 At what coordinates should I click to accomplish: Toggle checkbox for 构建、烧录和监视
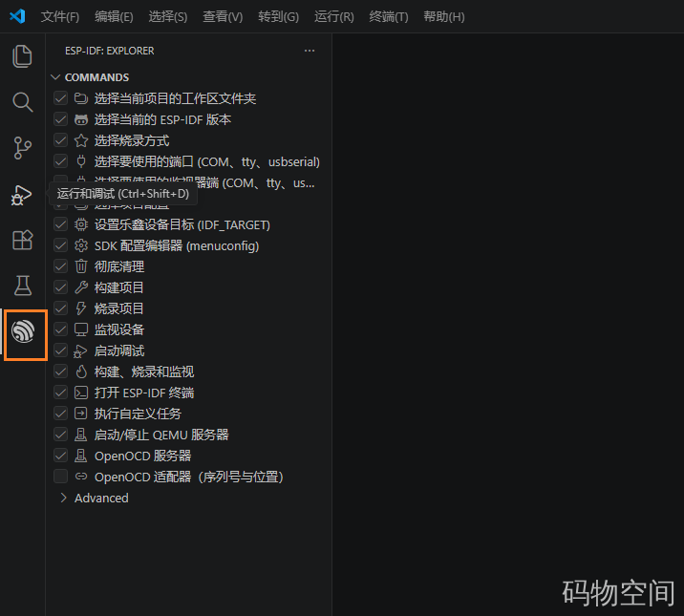click(x=60, y=372)
